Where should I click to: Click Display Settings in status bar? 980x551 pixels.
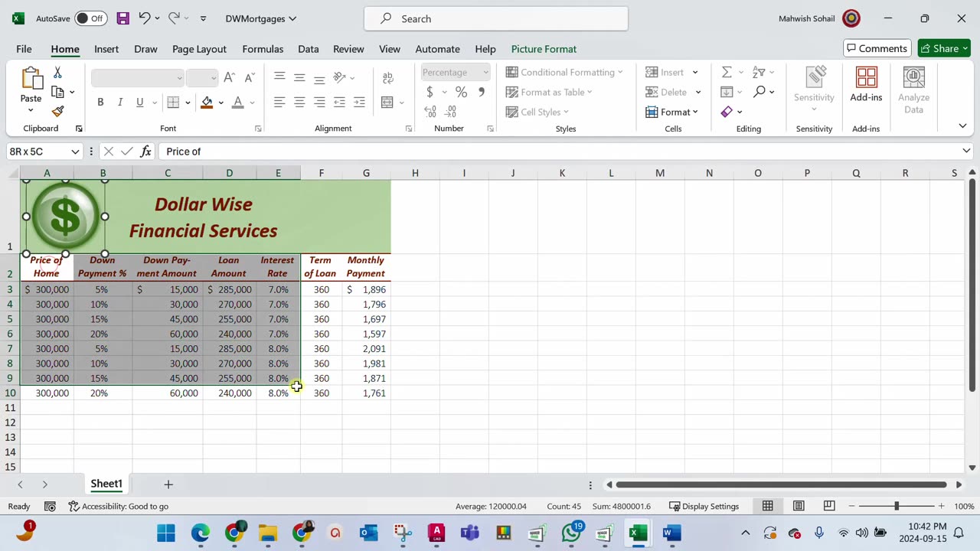point(704,506)
